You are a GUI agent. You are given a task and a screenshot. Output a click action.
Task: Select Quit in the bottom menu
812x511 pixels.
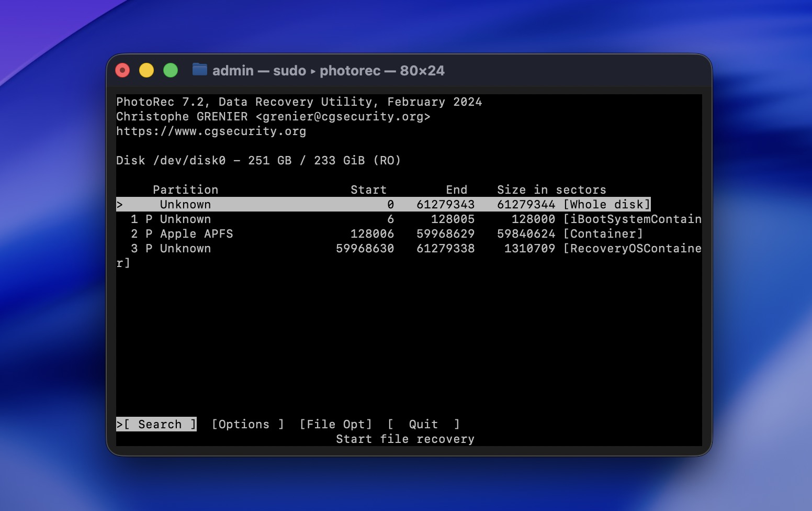(423, 424)
